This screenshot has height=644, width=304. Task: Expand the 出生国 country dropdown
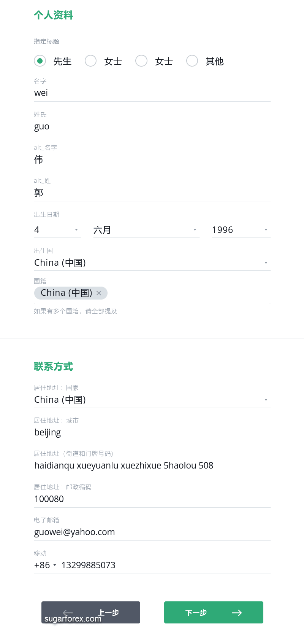tap(152, 263)
